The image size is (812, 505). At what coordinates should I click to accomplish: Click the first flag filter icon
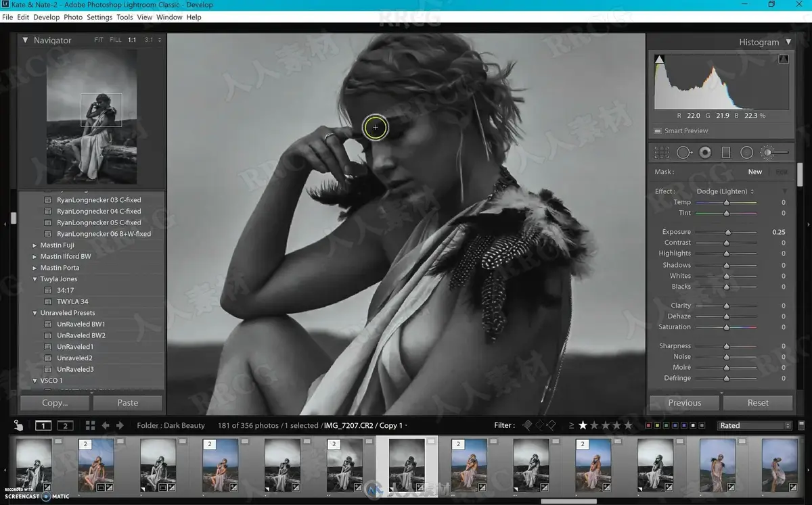click(x=528, y=425)
